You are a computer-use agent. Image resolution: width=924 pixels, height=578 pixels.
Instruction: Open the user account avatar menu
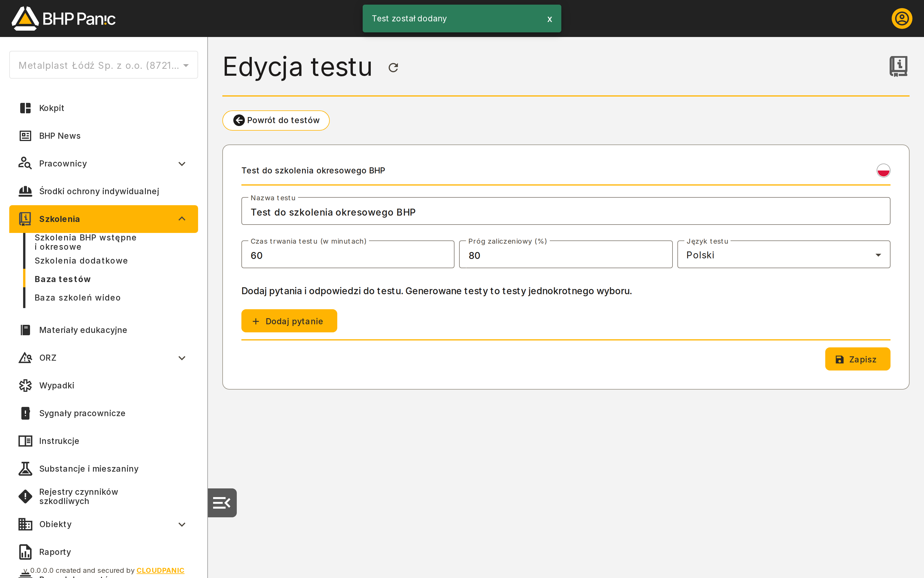pyautogui.click(x=901, y=18)
